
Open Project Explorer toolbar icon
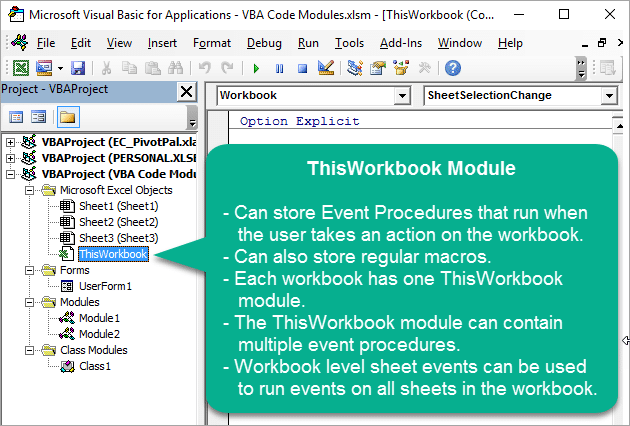[354, 68]
